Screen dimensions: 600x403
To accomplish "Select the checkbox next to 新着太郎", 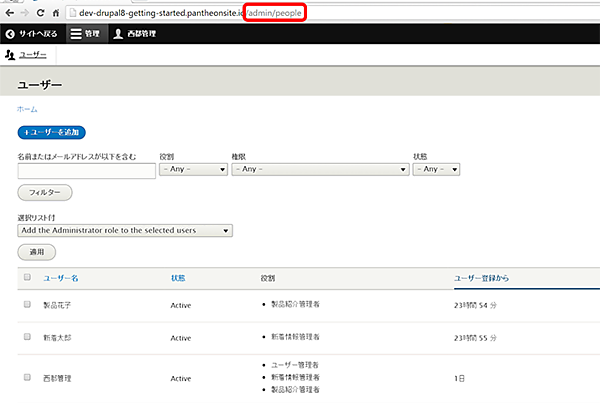I will coord(27,338).
